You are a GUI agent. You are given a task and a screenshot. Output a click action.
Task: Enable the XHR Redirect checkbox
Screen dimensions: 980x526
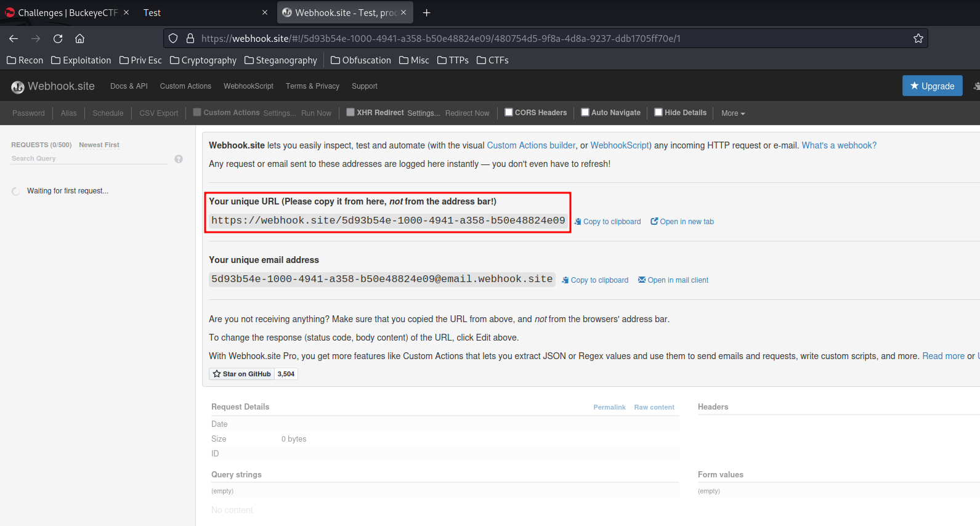(x=350, y=112)
